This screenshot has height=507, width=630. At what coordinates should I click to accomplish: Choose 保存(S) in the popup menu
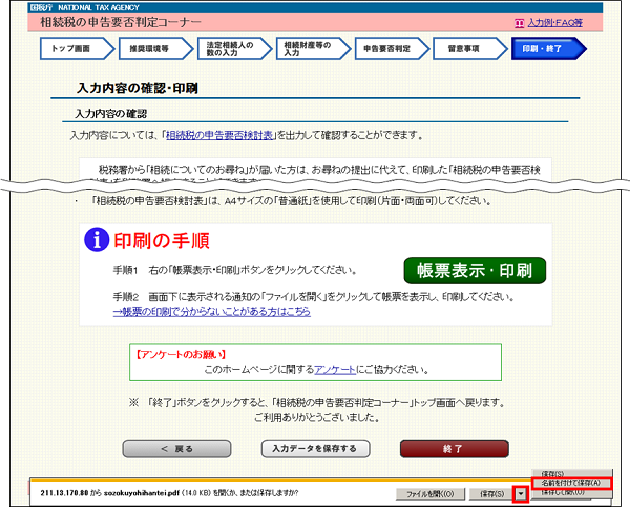coord(571,474)
